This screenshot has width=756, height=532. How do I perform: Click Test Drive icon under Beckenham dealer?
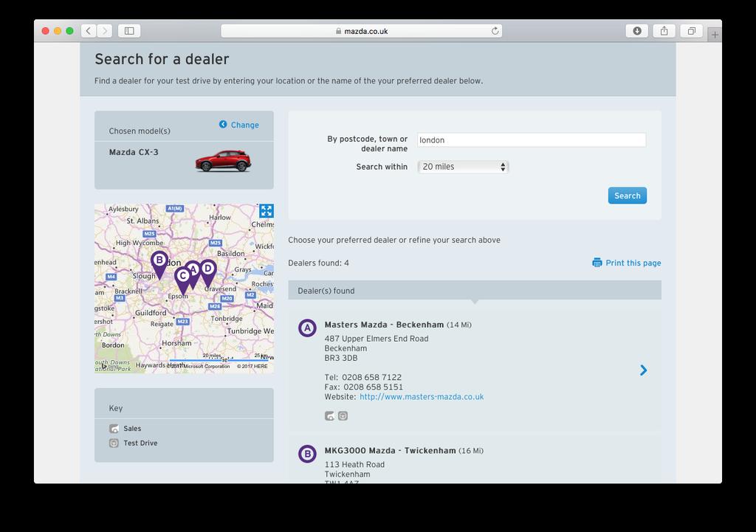point(343,416)
